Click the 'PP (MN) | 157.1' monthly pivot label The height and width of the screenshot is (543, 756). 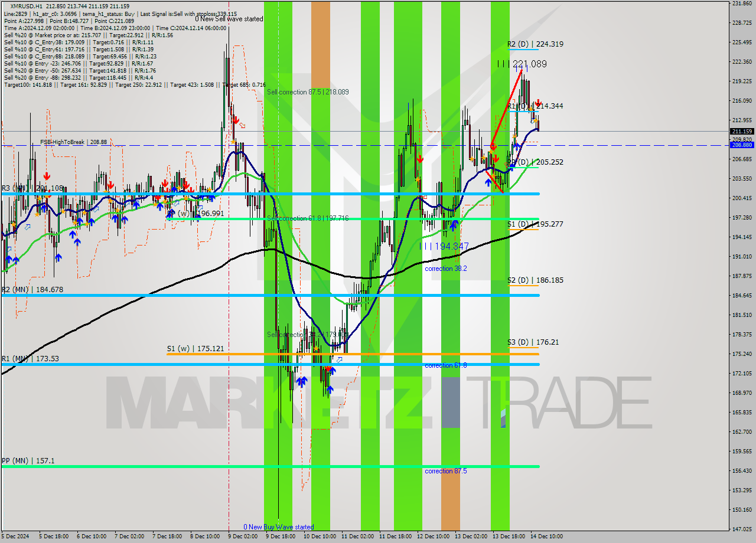[28, 460]
